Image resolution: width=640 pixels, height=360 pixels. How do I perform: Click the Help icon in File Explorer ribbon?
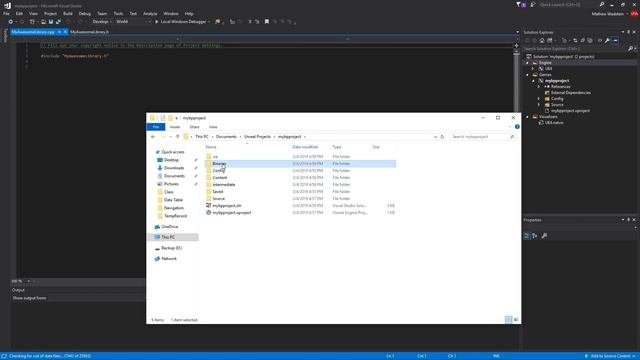click(517, 127)
